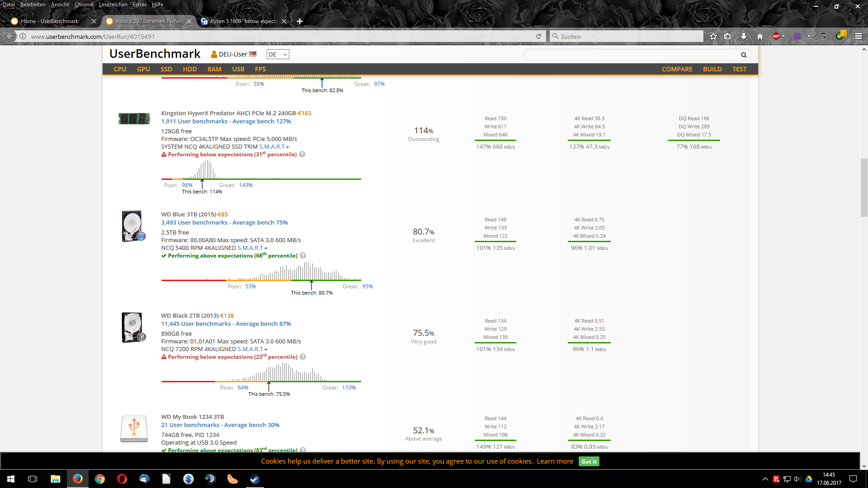
Task: Click the UserBenchmark search magnifier icon
Action: coord(744,55)
